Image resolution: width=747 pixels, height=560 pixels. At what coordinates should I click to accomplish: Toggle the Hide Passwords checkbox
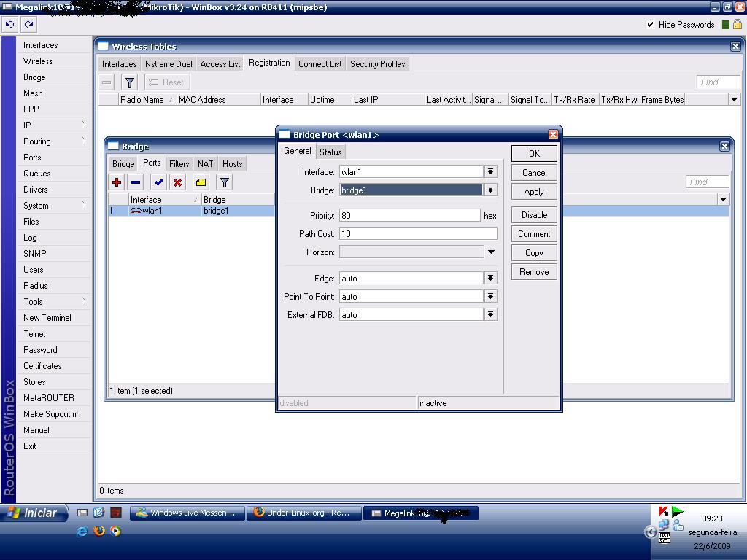click(x=650, y=24)
